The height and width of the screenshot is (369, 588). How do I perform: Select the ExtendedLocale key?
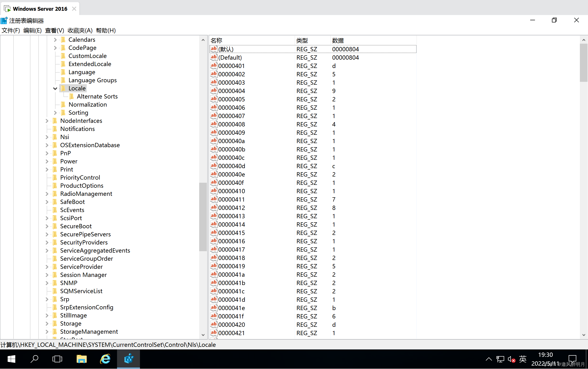coord(90,64)
